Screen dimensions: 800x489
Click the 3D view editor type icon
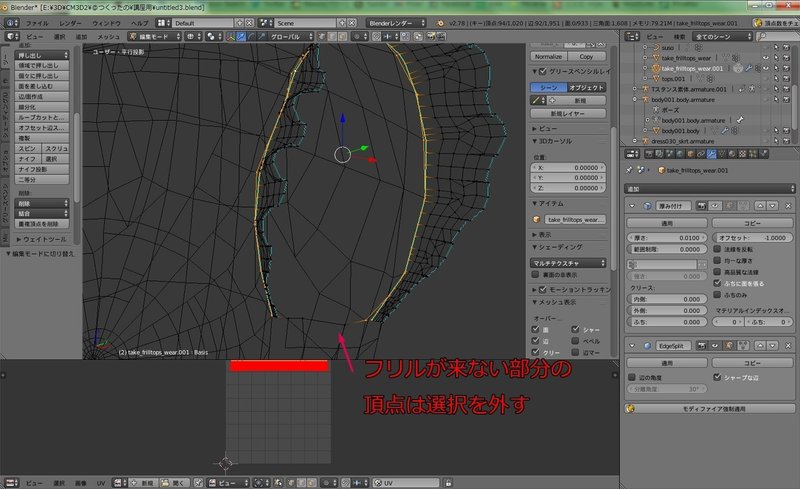coord(11,37)
